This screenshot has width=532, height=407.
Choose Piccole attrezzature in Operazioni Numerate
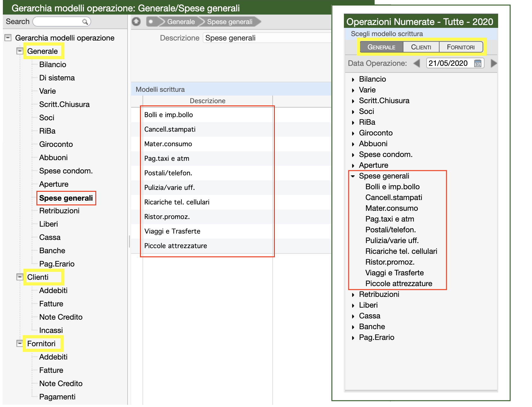click(399, 284)
